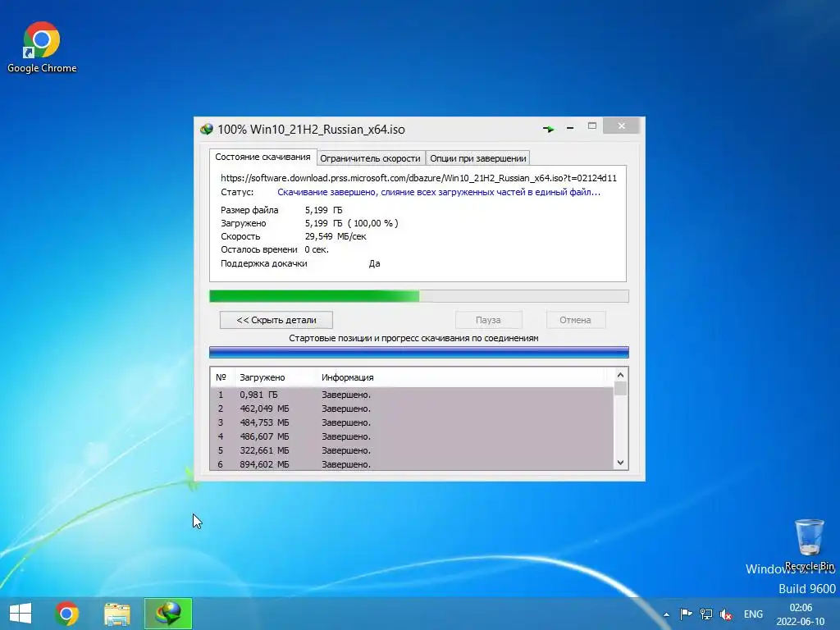This screenshot has height=630, width=840.
Task: Select connection row 4 with 486,607 МБ
Action: (412, 436)
